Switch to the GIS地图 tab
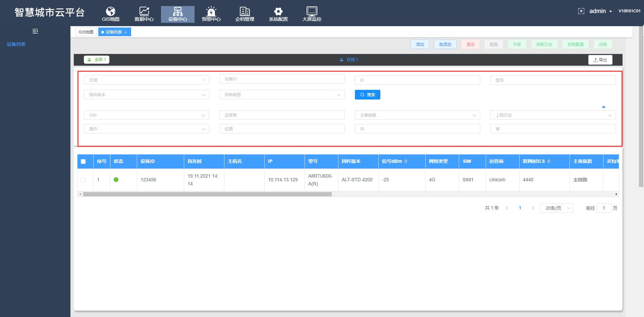The width and height of the screenshot is (644, 317). coord(86,32)
